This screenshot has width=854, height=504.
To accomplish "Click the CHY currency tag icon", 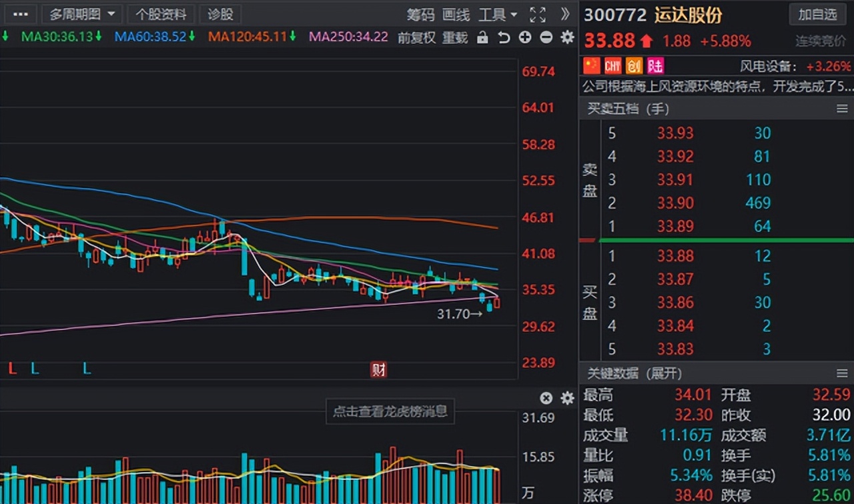I will (612, 65).
